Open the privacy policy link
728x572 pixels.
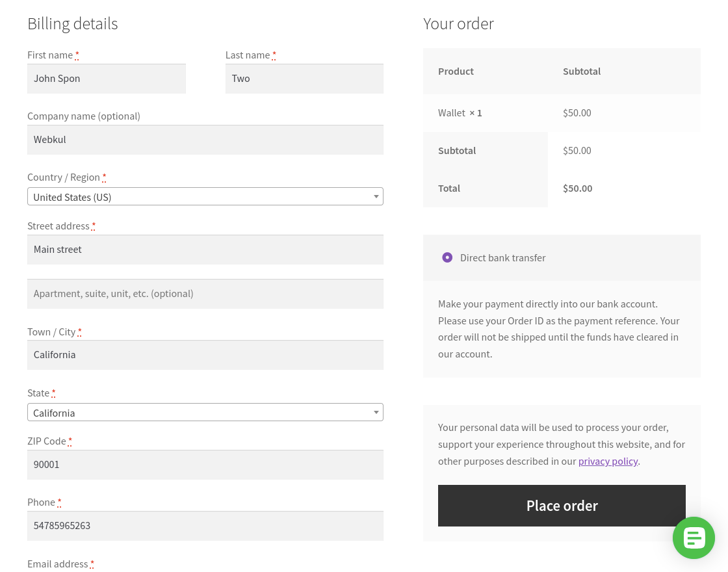[x=608, y=461]
